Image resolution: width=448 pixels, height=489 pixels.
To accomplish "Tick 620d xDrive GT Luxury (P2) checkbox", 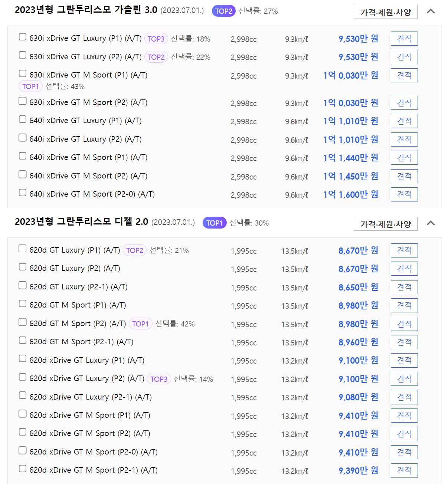I will tap(23, 377).
